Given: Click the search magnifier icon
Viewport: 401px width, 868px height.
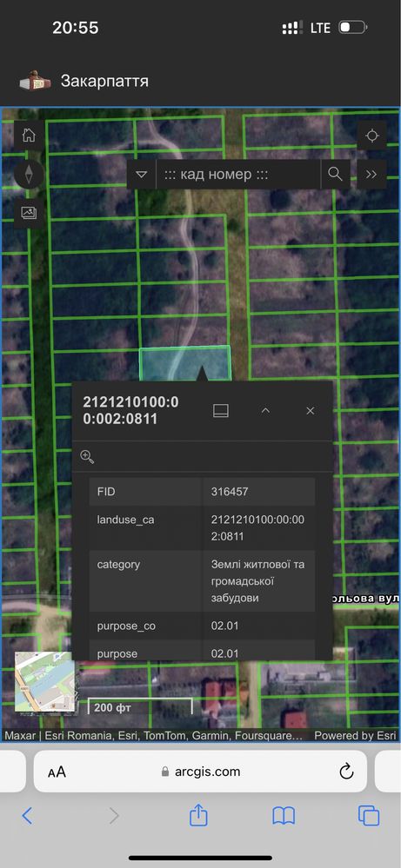Looking at the screenshot, I should pyautogui.click(x=335, y=175).
